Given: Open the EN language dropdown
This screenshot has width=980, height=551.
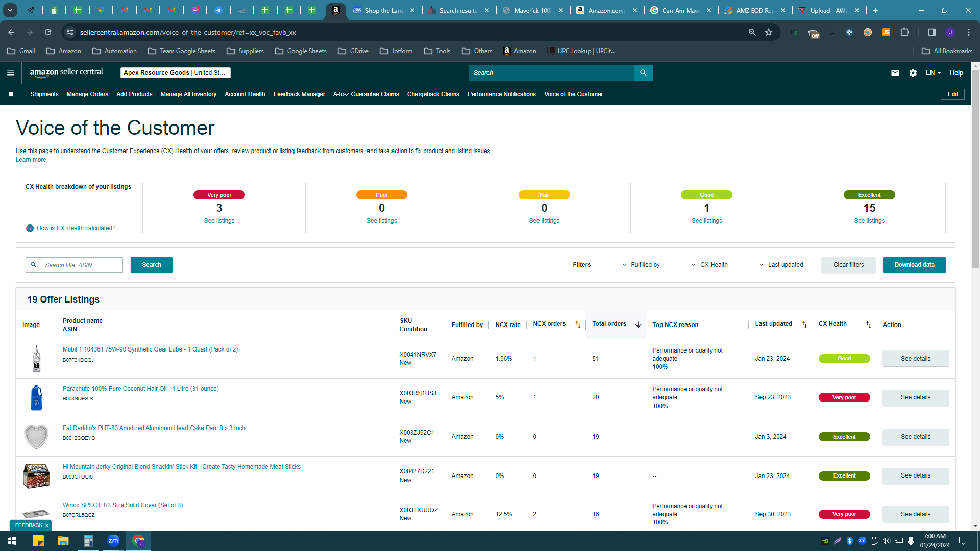Looking at the screenshot, I should (x=933, y=73).
